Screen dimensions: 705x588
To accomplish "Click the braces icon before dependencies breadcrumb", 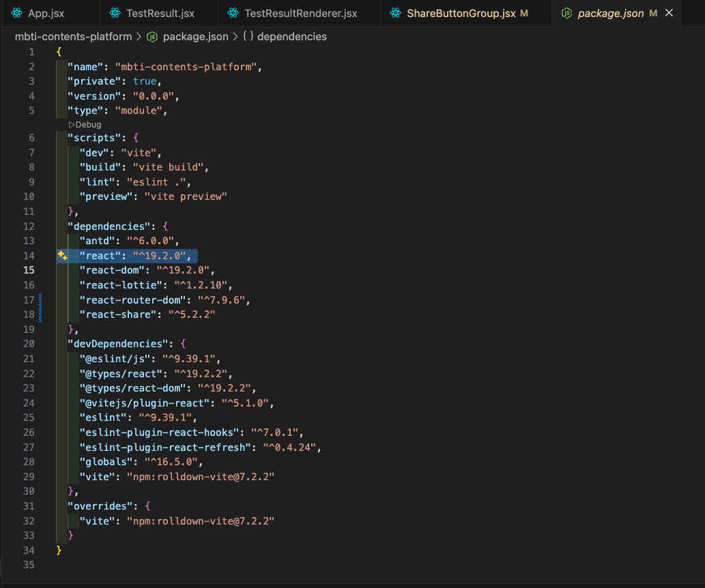I will point(248,36).
